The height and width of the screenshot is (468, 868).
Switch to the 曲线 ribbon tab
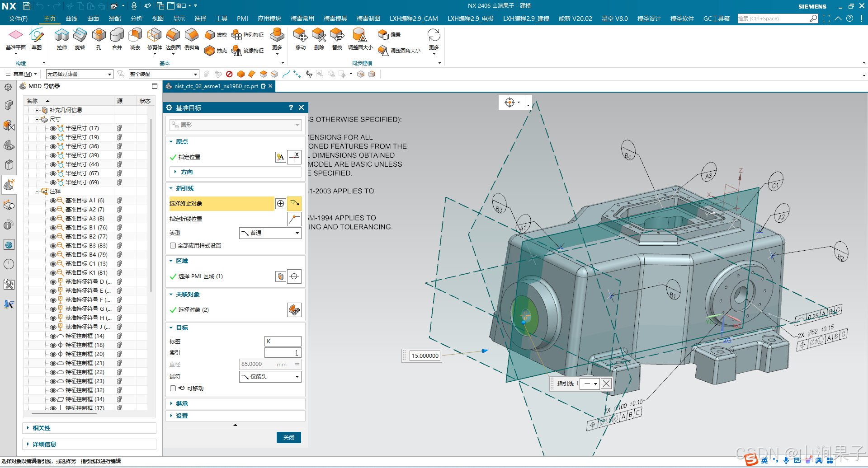coord(71,19)
